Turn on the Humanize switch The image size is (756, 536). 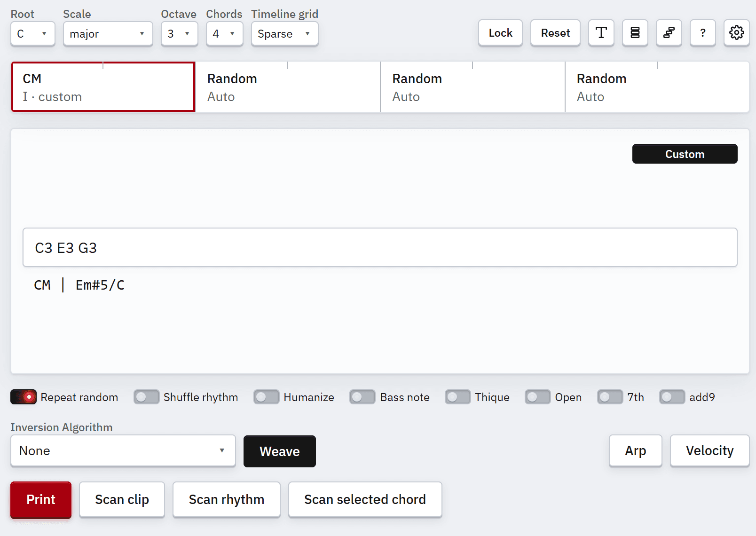(267, 397)
